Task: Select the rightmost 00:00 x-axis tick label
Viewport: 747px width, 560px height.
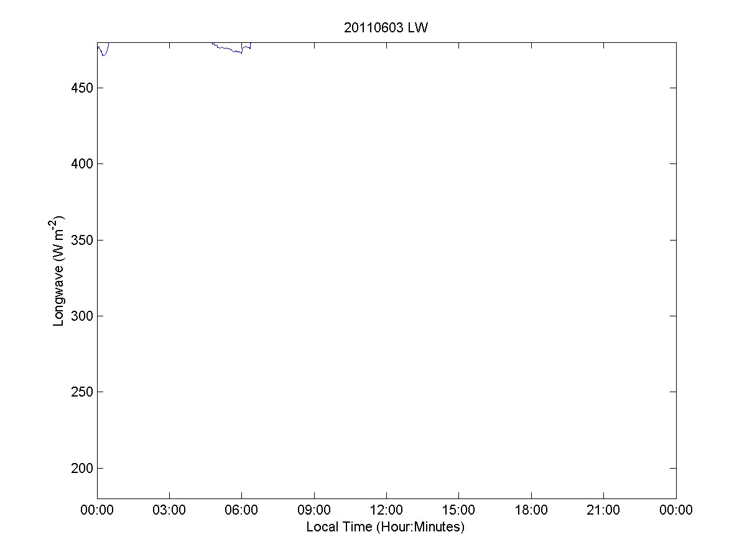Action: (676, 510)
